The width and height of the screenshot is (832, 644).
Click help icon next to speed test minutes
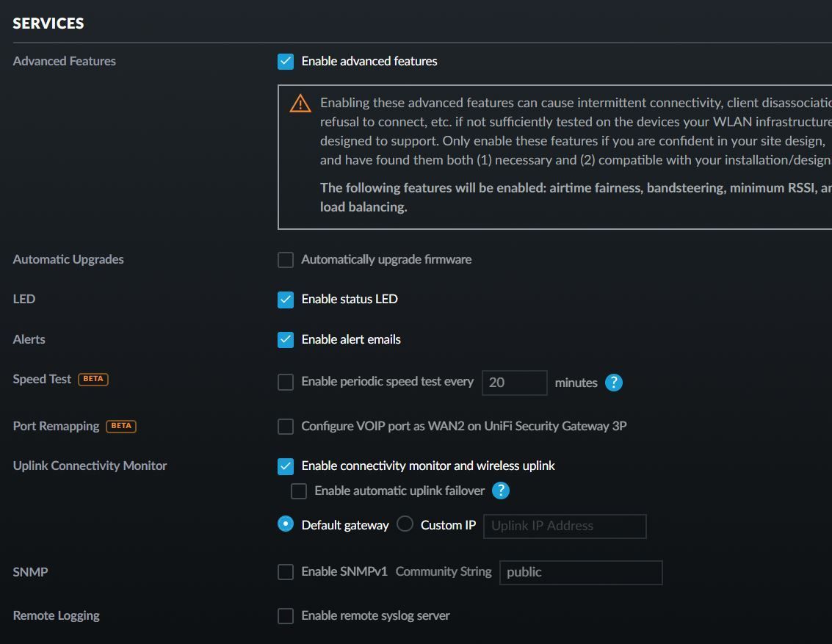click(x=613, y=383)
